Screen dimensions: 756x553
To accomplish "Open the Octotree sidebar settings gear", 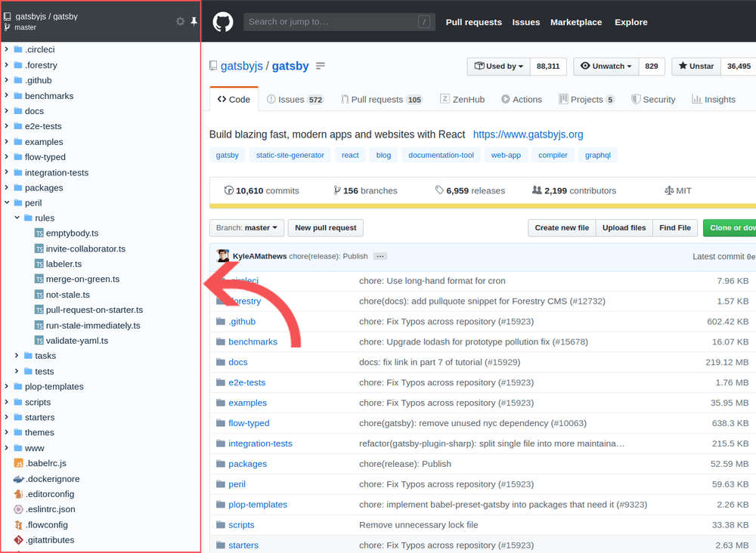I will (180, 21).
